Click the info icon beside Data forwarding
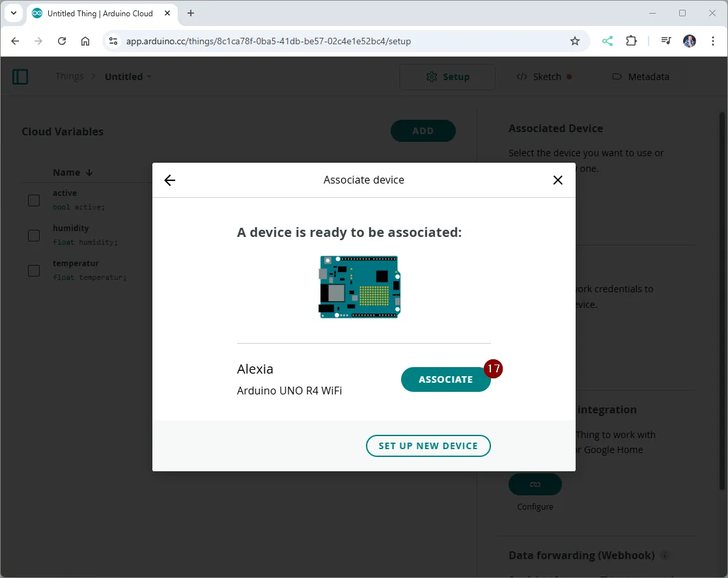728x578 pixels. coord(665,556)
